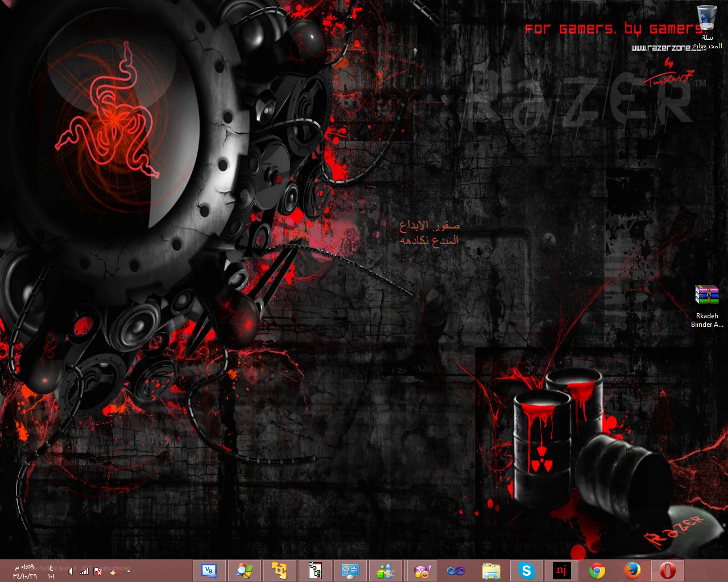Screen dimensions: 728x582
Task: Open File Explorer folder icon
Action: pyautogui.click(x=491, y=571)
